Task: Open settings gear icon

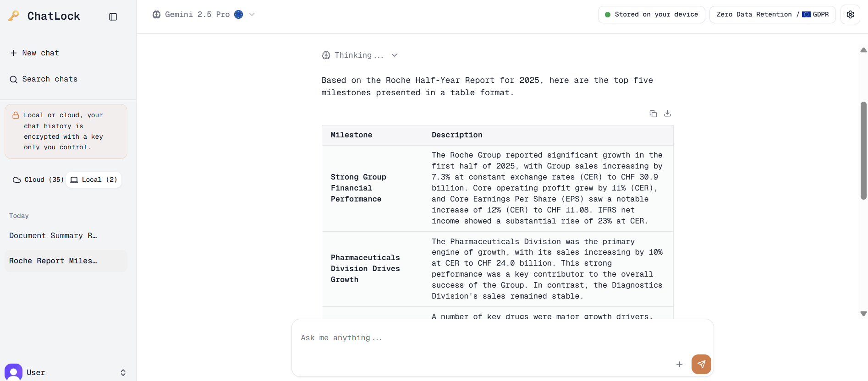Action: tap(850, 15)
